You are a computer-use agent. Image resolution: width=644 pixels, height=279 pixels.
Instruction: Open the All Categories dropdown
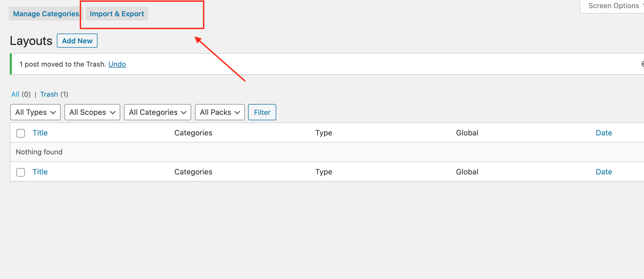(x=158, y=112)
